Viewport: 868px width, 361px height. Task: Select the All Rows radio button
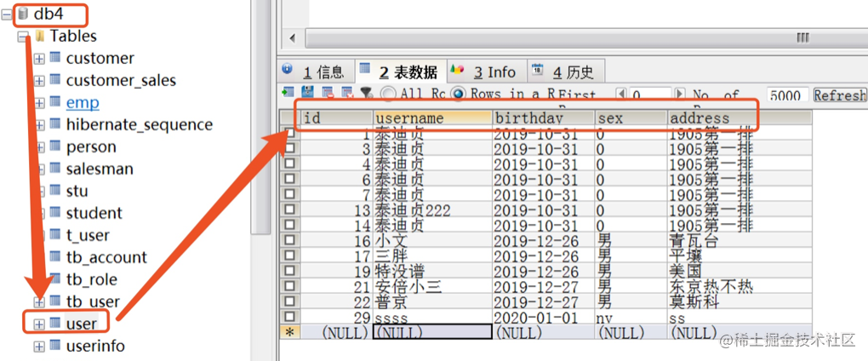tap(389, 94)
